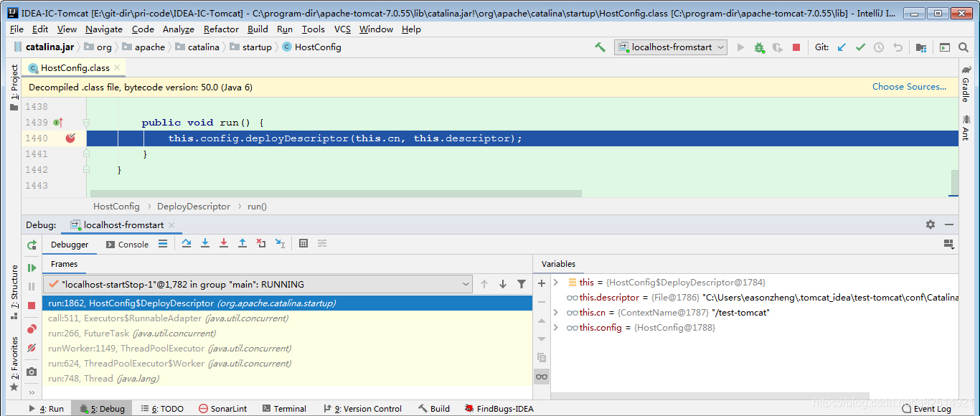Open Search Everywhere magnifier icon
The image size is (980, 416).
965,47
